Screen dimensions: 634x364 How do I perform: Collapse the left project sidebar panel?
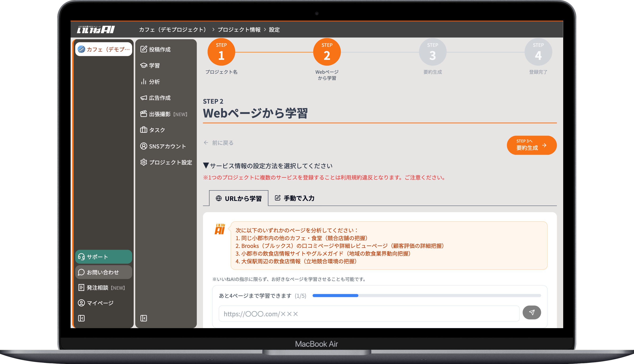(81, 318)
